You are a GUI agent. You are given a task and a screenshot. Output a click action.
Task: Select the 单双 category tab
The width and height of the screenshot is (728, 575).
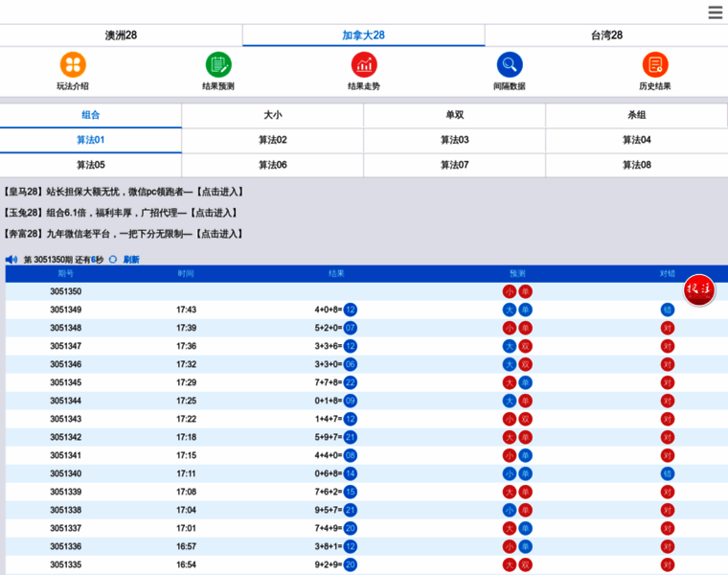click(x=455, y=115)
